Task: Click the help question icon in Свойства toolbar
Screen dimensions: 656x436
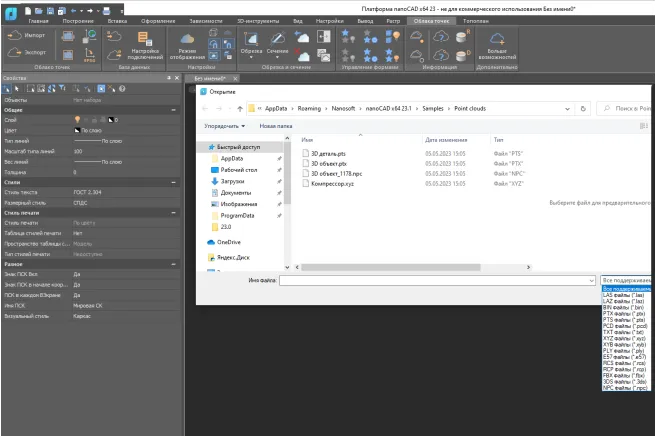Action: [122, 88]
